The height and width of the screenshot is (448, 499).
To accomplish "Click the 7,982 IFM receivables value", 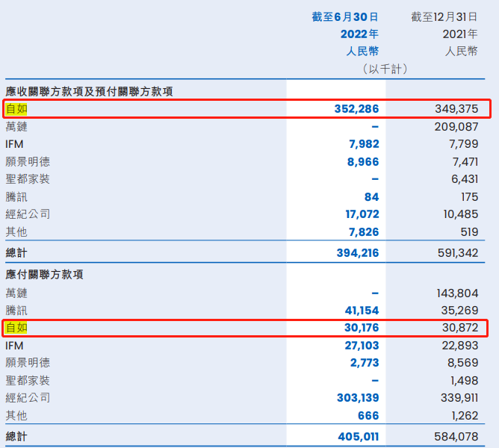I will pos(365,144).
